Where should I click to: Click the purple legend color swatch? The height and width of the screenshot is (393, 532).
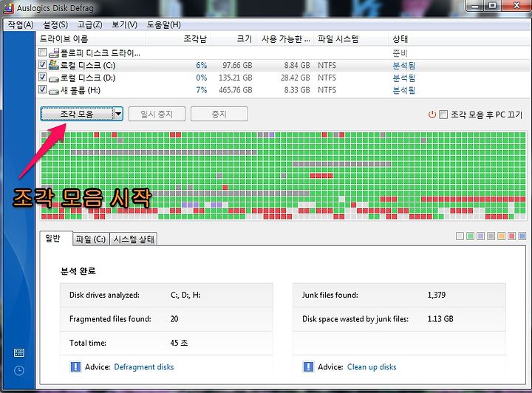click(x=480, y=236)
